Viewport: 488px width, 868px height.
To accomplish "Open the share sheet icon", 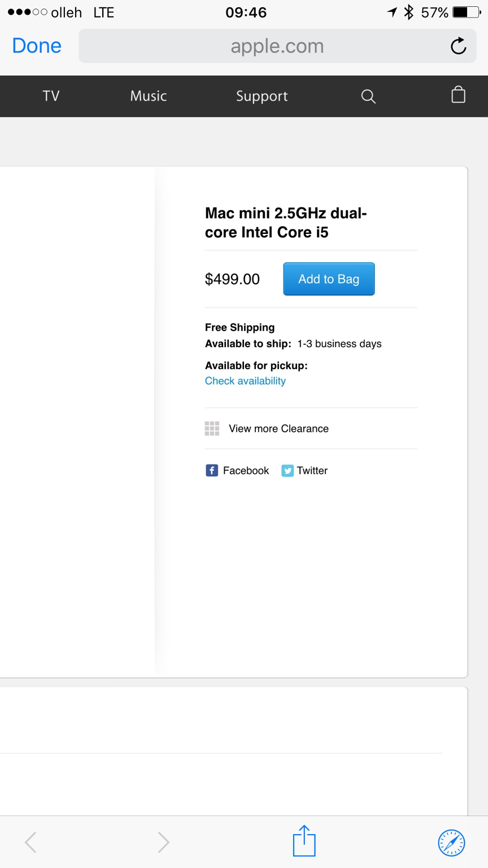I will (x=304, y=841).
